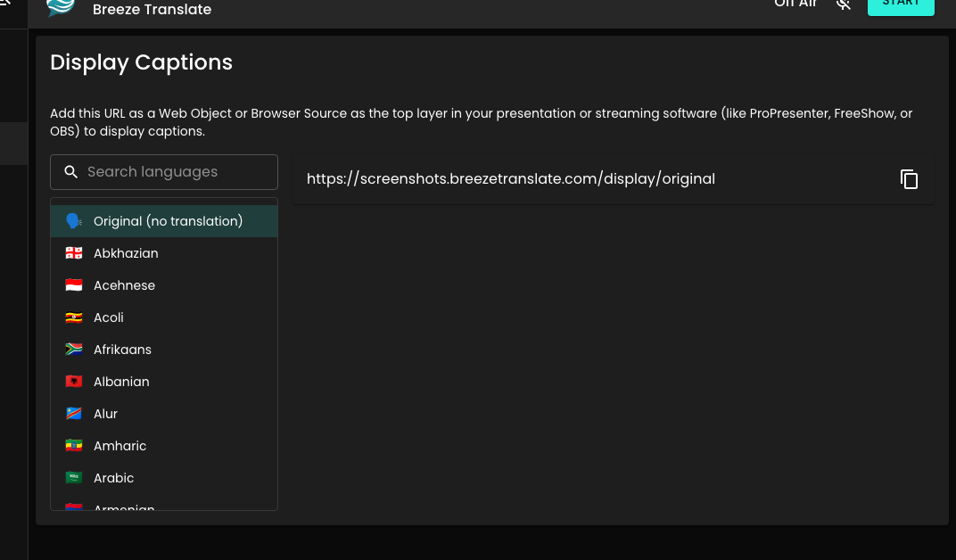Click the Breeze Translate title text

pos(152,9)
